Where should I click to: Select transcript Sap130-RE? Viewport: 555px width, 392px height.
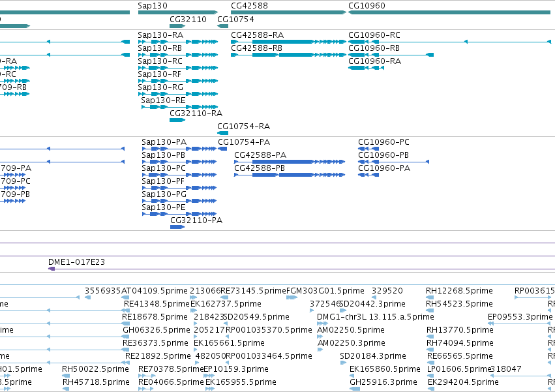click(179, 107)
